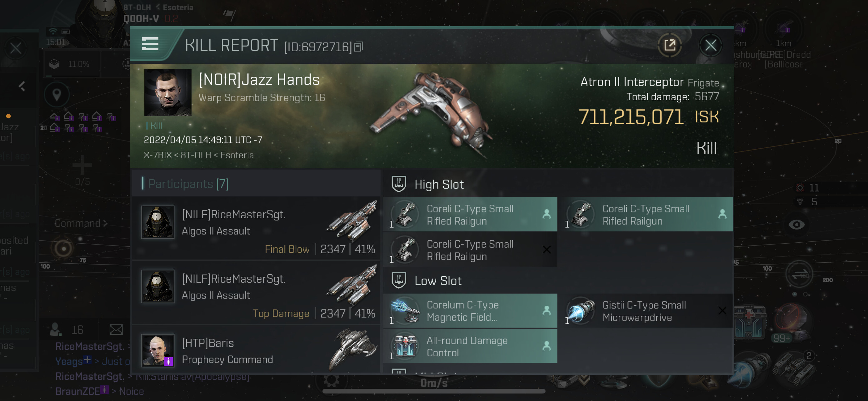Toggle the overview eye visibility icon

[x=796, y=225]
